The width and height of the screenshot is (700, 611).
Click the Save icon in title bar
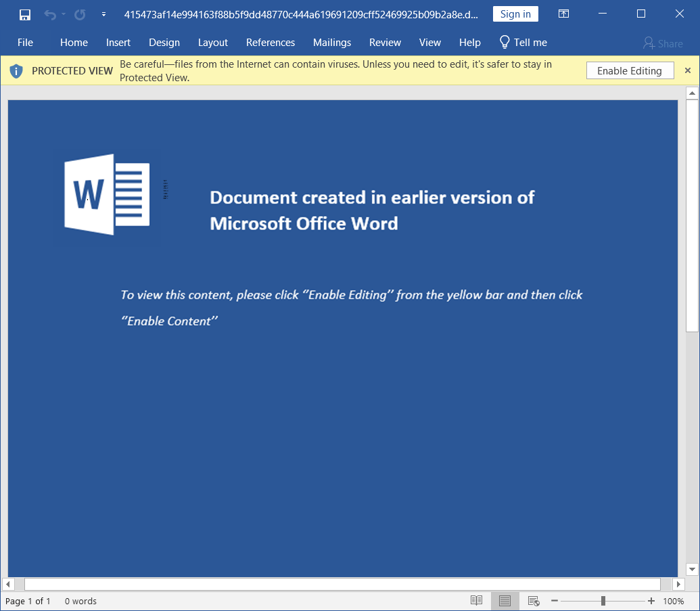[25, 14]
